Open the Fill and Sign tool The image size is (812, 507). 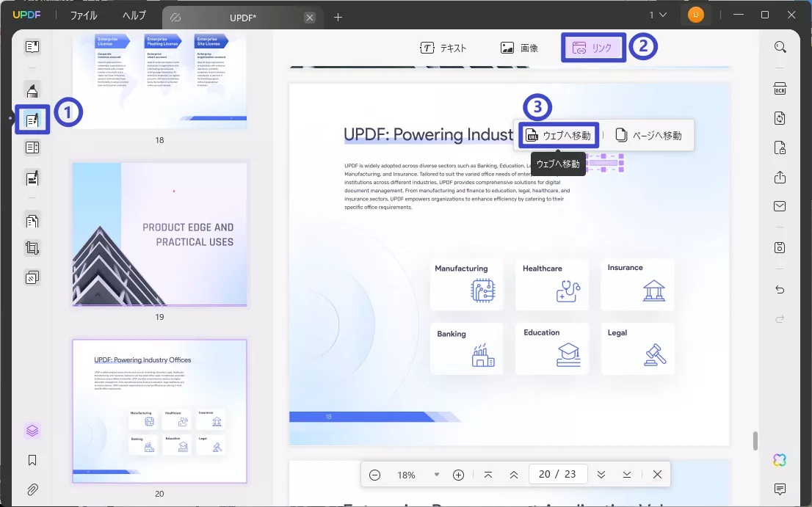32,178
